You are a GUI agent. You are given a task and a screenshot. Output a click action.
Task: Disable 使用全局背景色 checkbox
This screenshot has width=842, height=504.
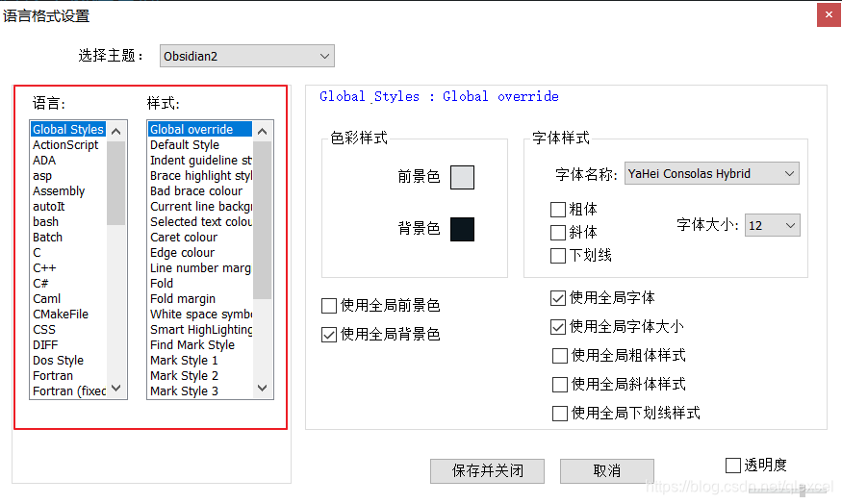point(329,335)
